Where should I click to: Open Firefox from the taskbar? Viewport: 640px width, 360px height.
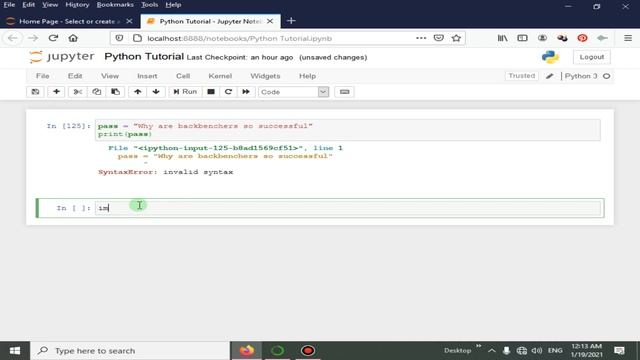[x=247, y=351]
